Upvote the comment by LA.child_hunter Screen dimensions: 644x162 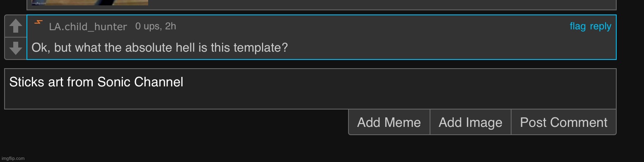coord(16,26)
